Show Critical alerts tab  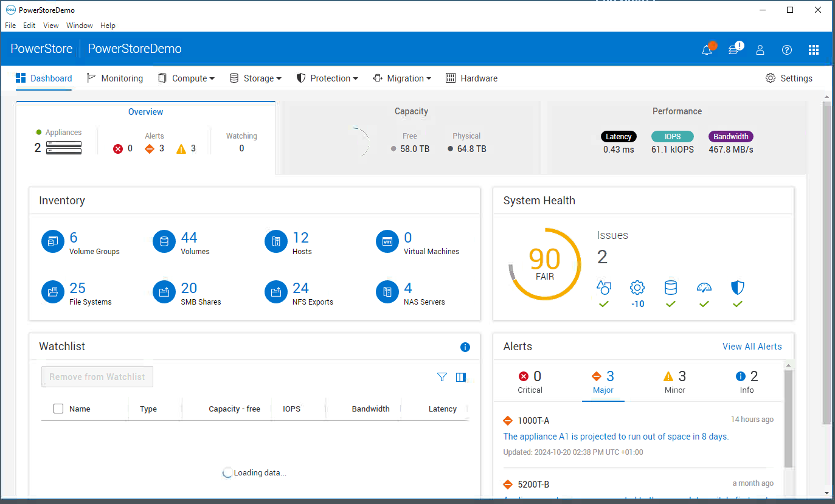[x=530, y=382]
